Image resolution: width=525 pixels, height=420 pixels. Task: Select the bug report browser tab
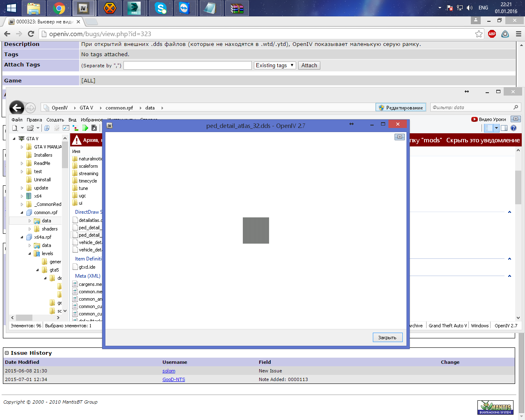click(x=43, y=22)
